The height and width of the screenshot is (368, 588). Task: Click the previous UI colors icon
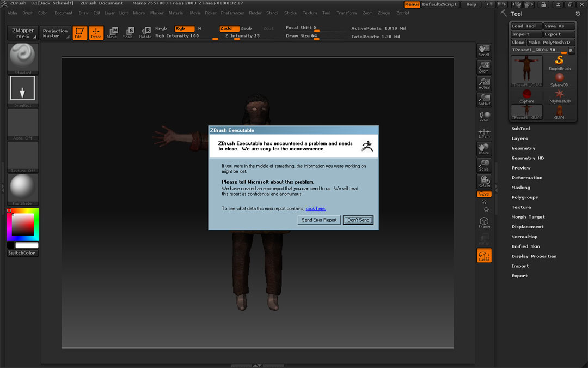coord(517,4)
